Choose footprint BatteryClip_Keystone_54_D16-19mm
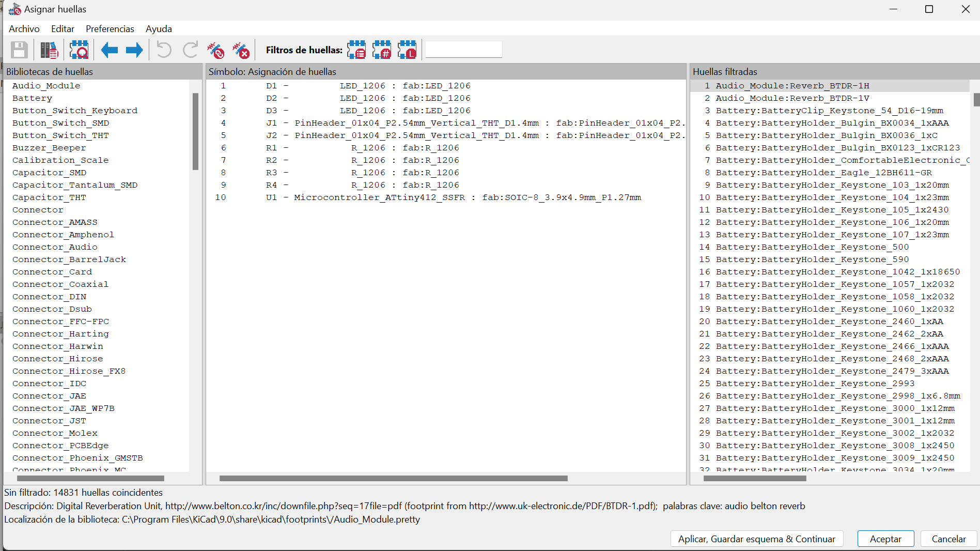 830,111
